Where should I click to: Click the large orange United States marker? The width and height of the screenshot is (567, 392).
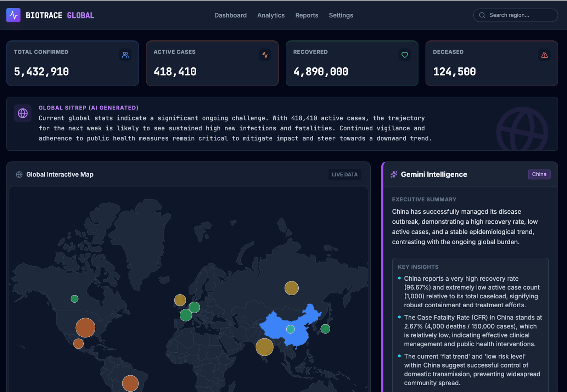[85, 327]
